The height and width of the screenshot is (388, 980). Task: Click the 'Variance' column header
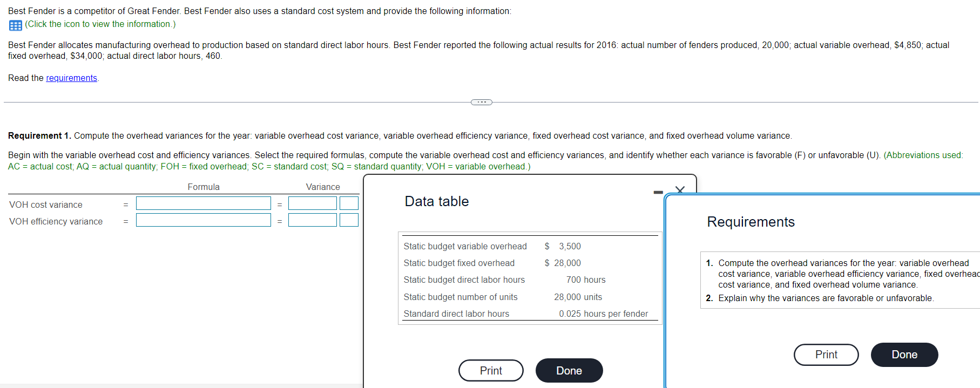tap(323, 187)
